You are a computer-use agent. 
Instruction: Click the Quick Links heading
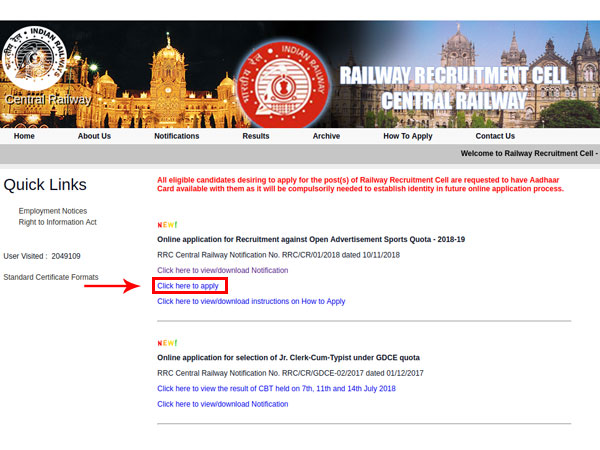[45, 185]
